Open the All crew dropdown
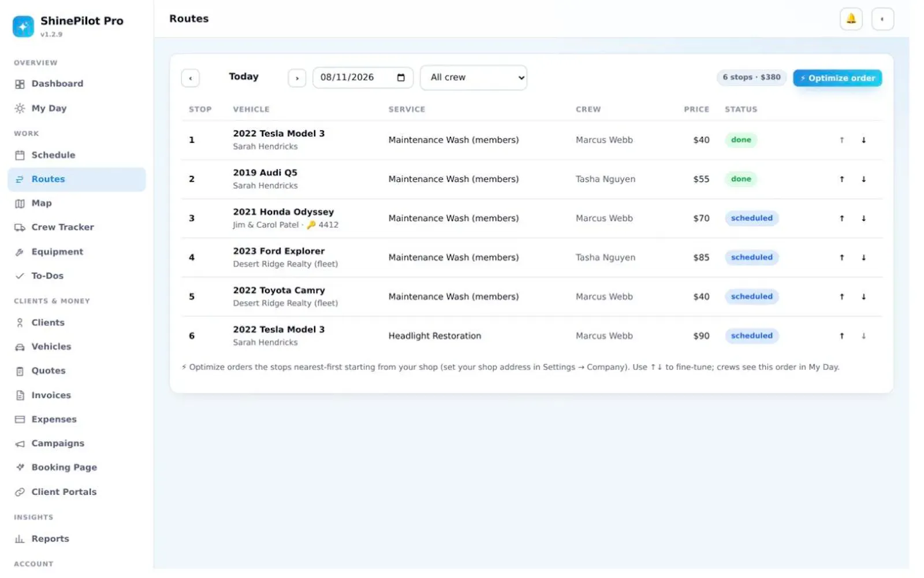 pyautogui.click(x=474, y=77)
